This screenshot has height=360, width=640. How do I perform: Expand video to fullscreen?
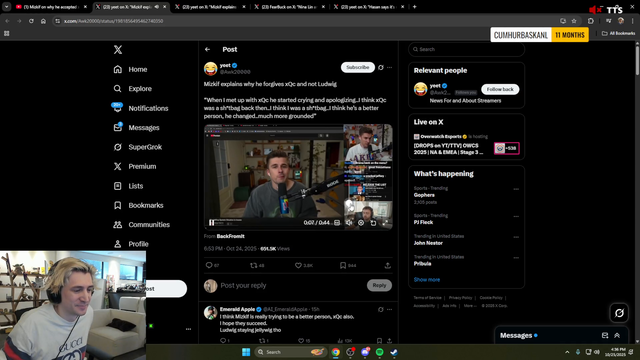pyautogui.click(x=385, y=223)
